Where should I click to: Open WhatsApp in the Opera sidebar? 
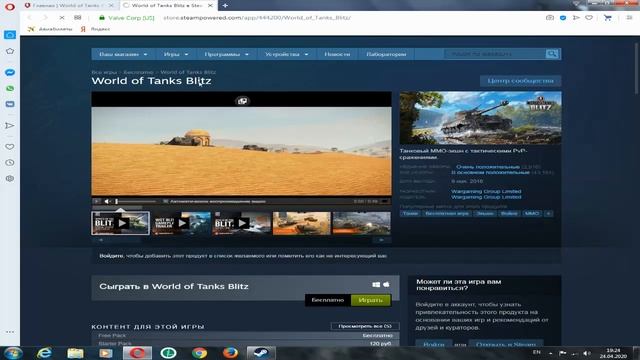[x=10, y=89]
